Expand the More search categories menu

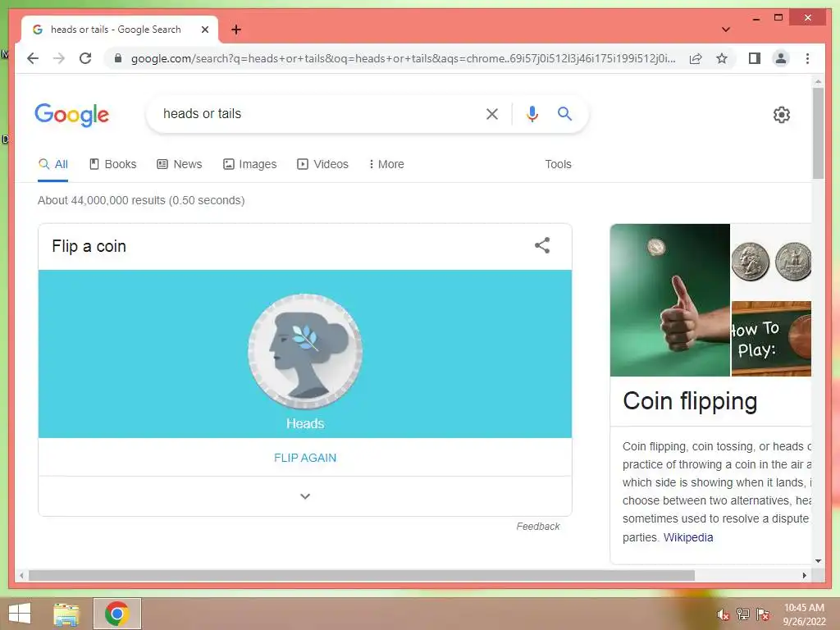pos(386,164)
